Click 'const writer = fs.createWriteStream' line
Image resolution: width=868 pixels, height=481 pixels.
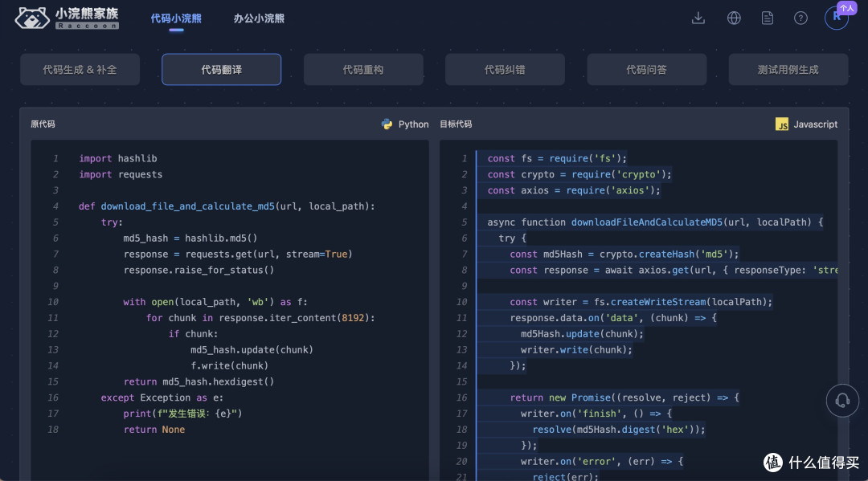click(641, 302)
